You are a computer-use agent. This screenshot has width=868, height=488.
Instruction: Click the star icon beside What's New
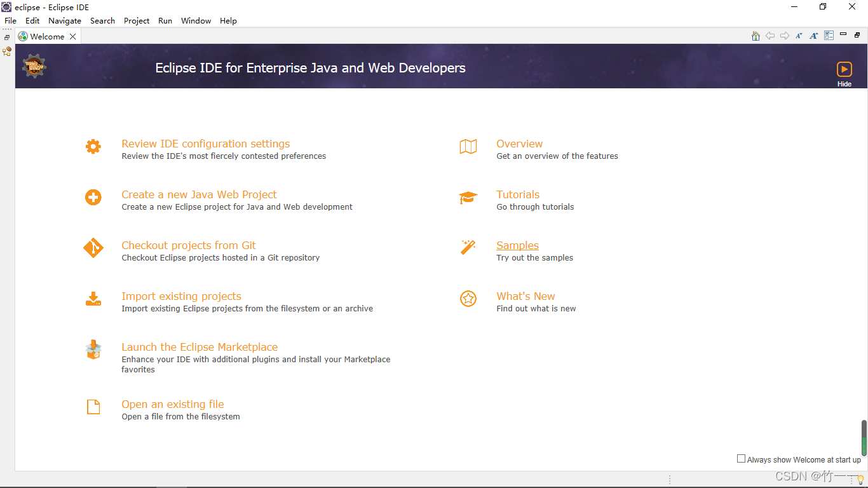[468, 299]
